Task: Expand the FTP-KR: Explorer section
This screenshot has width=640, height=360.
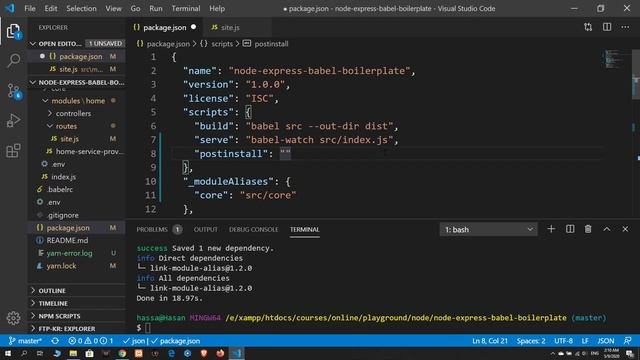Action: 77,329
